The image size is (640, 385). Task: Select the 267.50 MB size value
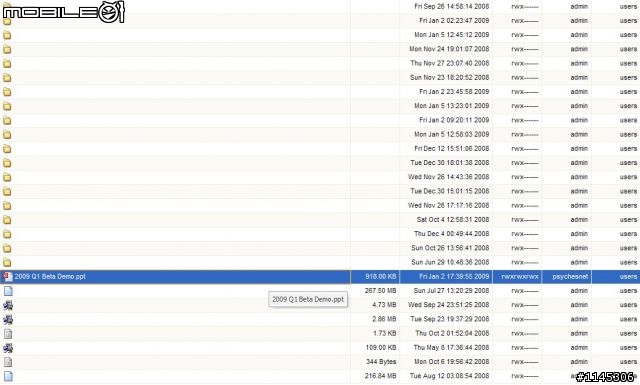click(x=380, y=291)
